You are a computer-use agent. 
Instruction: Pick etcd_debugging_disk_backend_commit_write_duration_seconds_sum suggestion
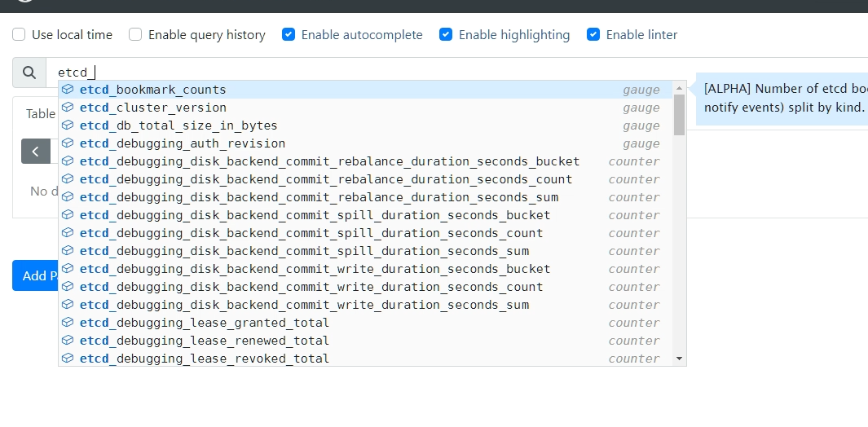click(x=304, y=305)
